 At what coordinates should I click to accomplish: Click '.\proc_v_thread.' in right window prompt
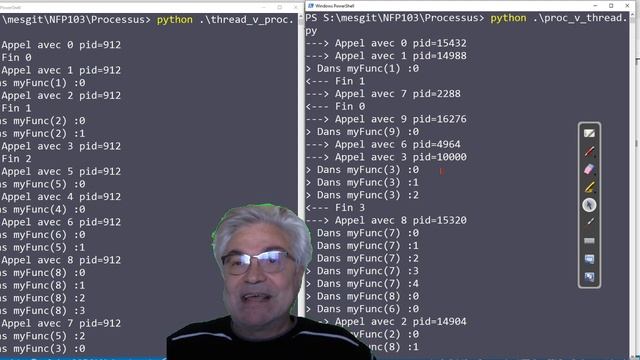click(x=580, y=18)
